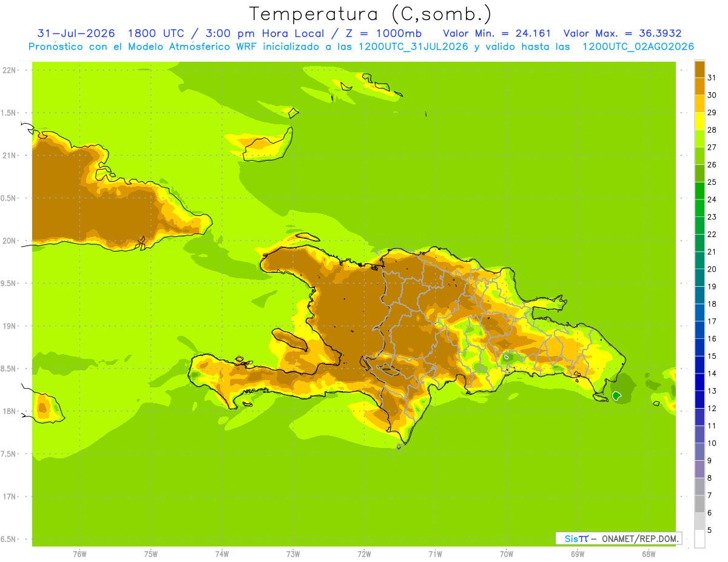Click the legend value '25'
This screenshot has width=728, height=562.
tap(712, 182)
